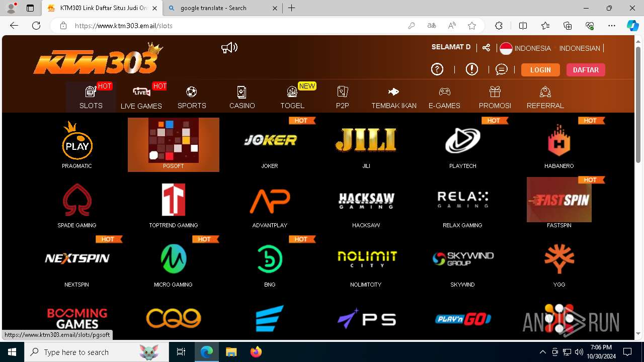Open Firefox from the taskbar

[x=256, y=352]
